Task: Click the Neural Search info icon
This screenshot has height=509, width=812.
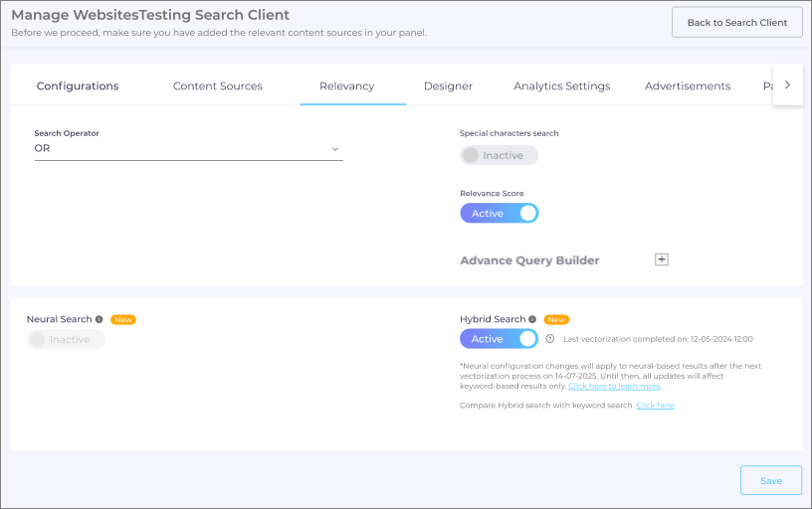Action: pyautogui.click(x=100, y=319)
